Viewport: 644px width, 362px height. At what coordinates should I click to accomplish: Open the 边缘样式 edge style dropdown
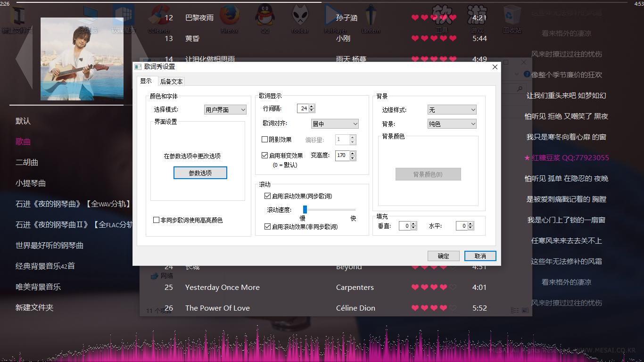[x=452, y=109]
